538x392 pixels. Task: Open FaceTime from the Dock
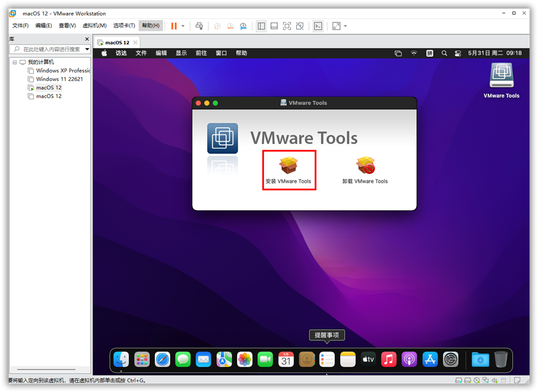click(265, 359)
